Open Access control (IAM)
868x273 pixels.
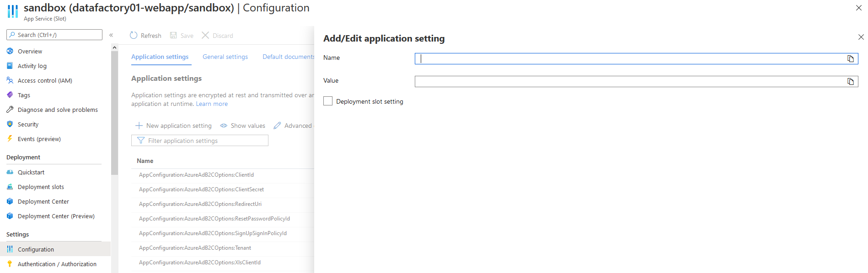[45, 81]
